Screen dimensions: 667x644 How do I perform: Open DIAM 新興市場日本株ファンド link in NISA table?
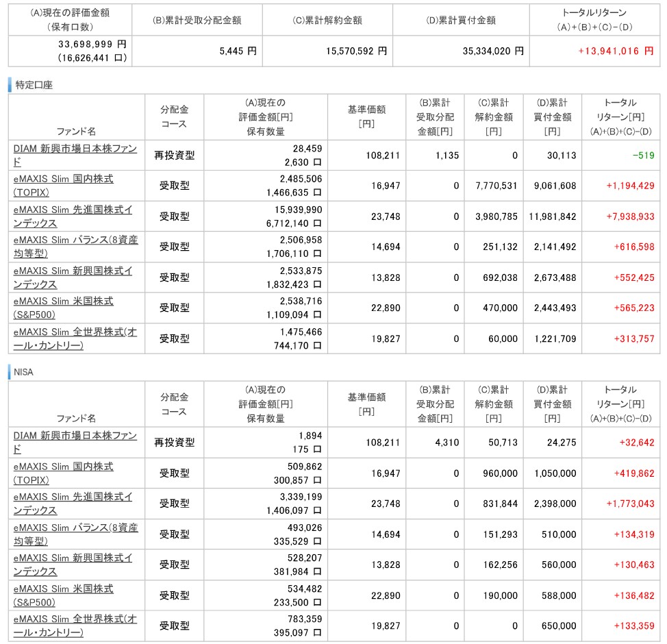tap(75, 443)
